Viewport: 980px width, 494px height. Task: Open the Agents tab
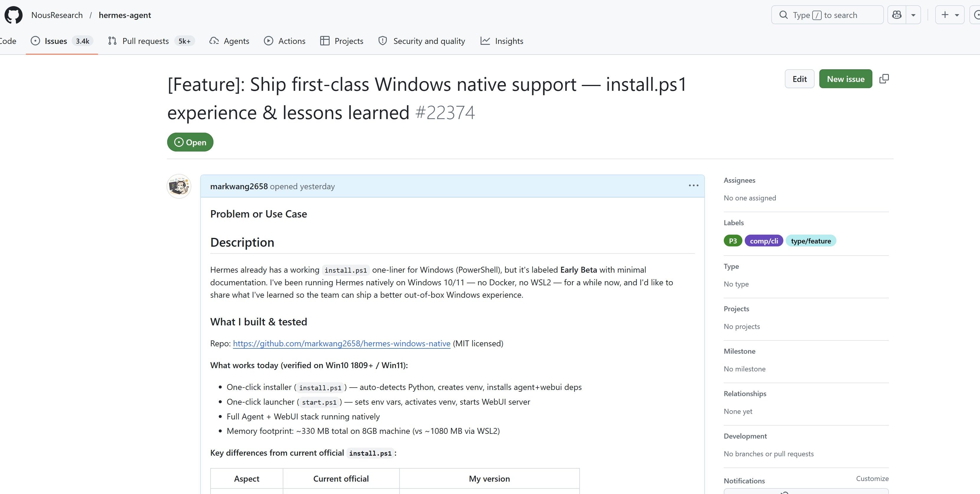point(229,41)
